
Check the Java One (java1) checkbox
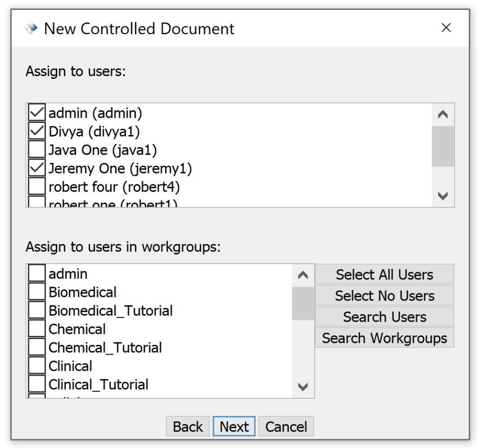click(x=37, y=150)
